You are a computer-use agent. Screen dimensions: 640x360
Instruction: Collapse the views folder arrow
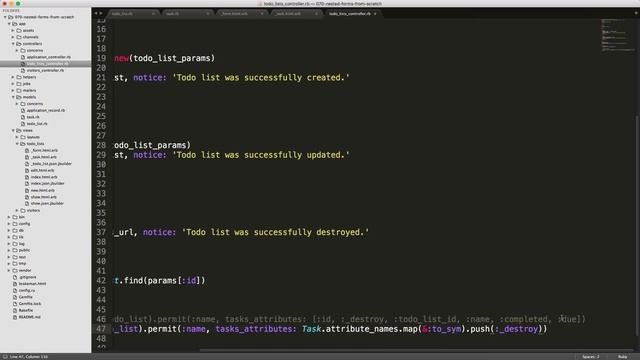(x=13, y=130)
